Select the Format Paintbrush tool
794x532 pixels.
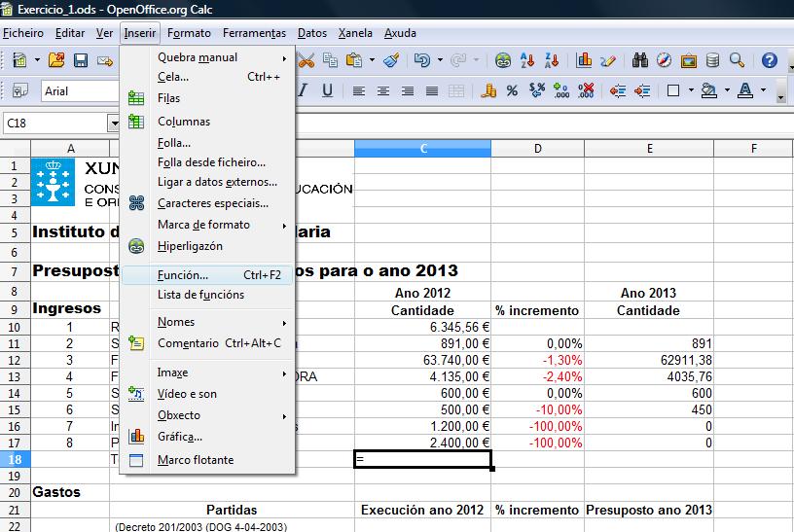coord(391,60)
